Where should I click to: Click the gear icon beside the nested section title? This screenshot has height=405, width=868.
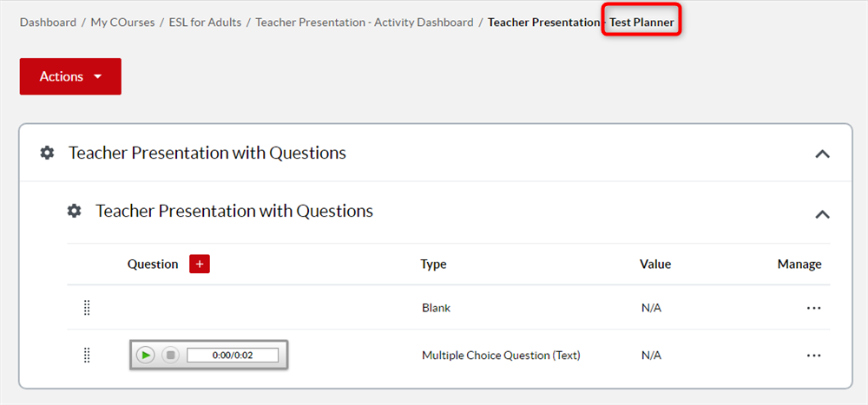coord(75,211)
